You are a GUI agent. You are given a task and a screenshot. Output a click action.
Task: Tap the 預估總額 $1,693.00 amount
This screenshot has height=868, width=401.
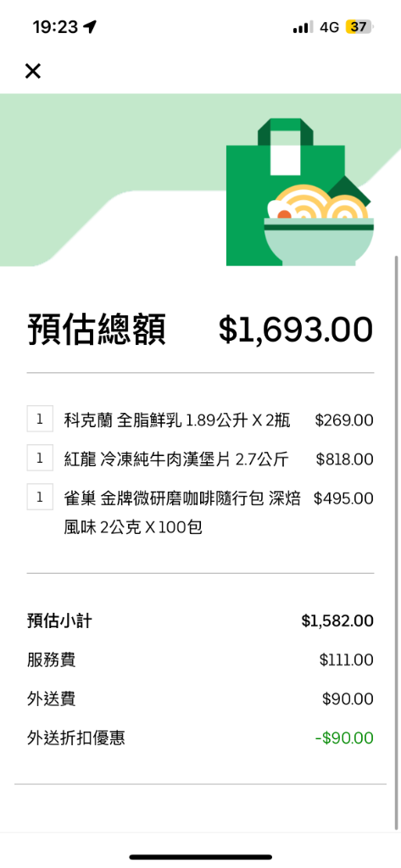pyautogui.click(x=295, y=329)
